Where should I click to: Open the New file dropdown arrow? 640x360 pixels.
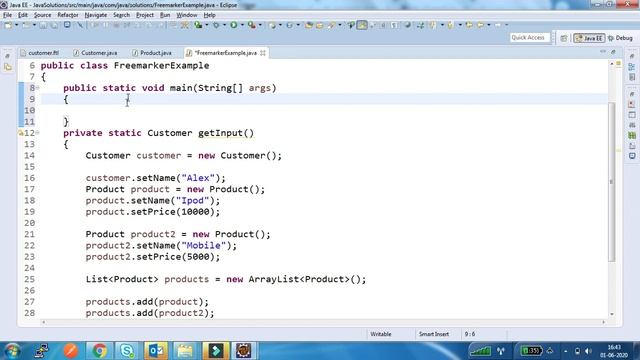17,25
